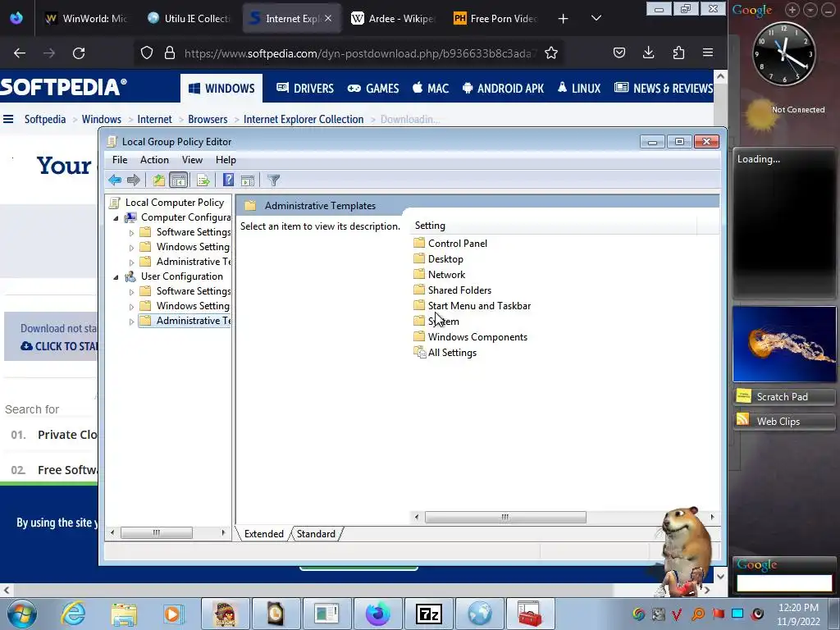Open a new Firefox tab with plus
This screenshot has height=630, width=840.
tap(563, 19)
